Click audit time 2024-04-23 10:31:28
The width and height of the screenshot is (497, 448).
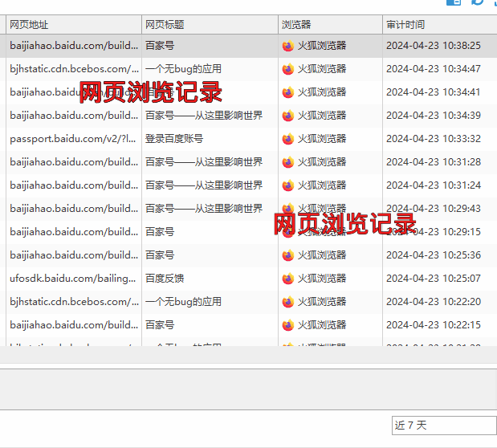(434, 162)
